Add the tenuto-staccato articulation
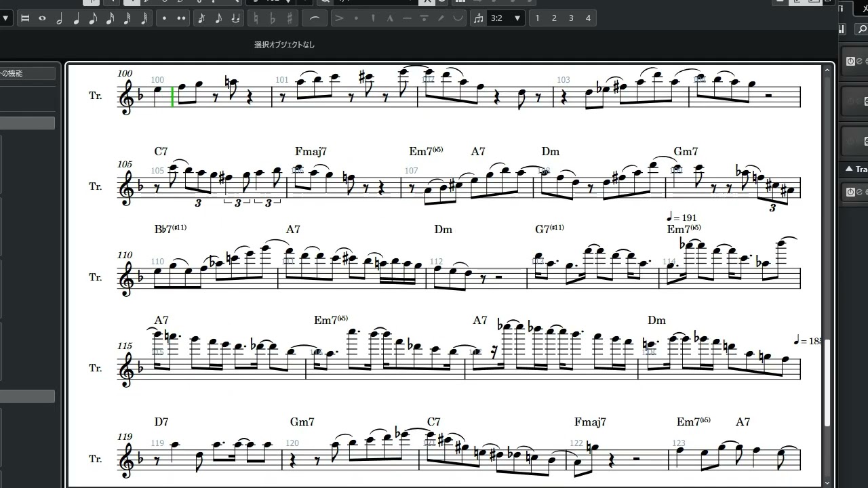This screenshot has height=488, width=868. (x=424, y=18)
